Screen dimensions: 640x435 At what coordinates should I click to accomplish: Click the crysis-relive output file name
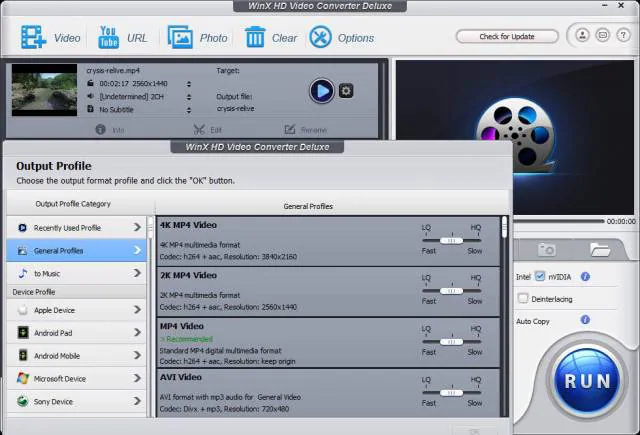click(236, 109)
